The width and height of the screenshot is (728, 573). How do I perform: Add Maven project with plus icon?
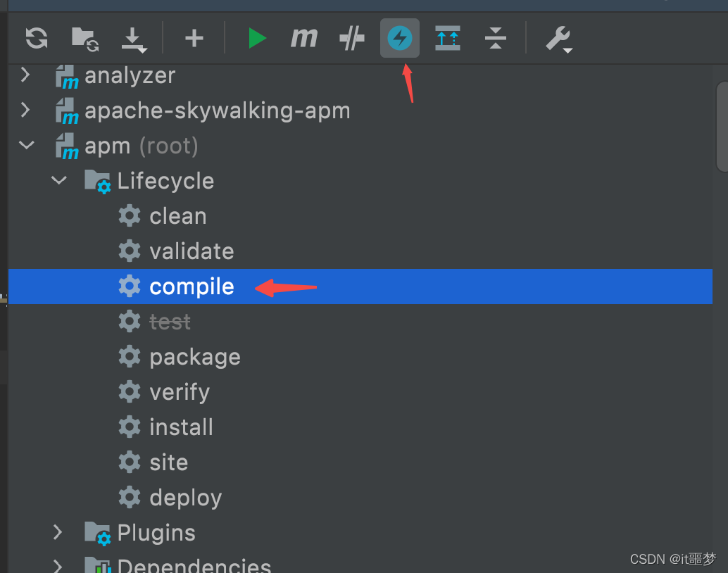194,38
